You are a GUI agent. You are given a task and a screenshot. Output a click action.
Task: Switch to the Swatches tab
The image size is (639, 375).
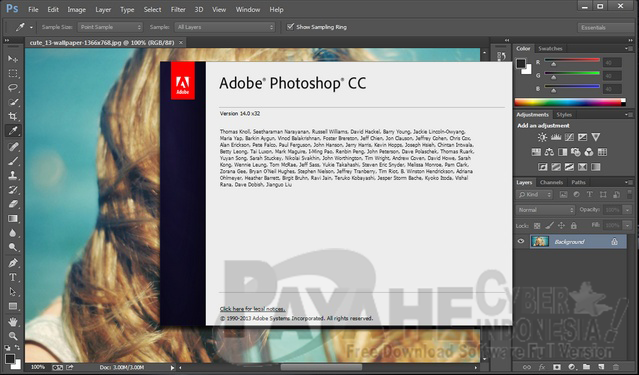[x=550, y=49]
